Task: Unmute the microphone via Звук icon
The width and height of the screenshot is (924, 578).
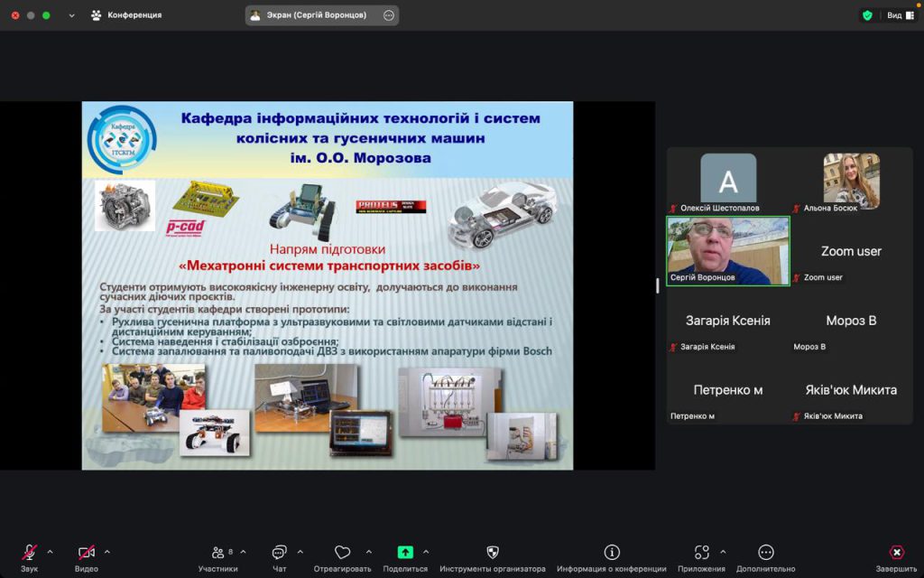Action: pos(29,553)
